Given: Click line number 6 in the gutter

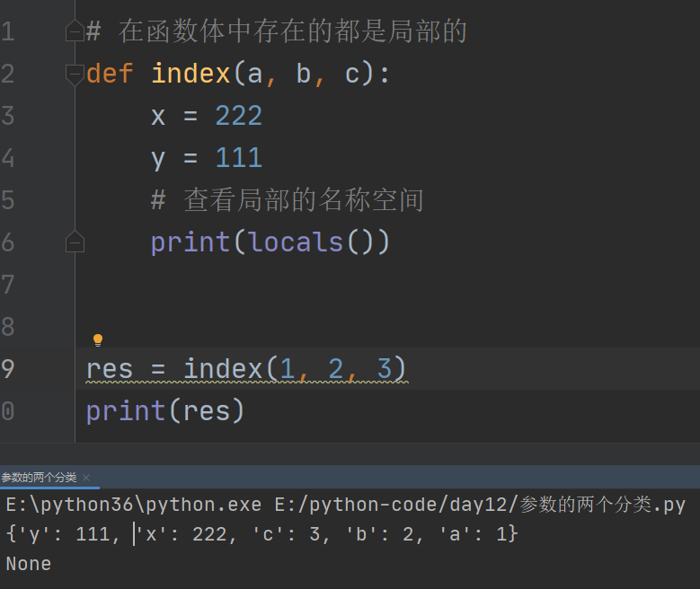Looking at the screenshot, I should pyautogui.click(x=8, y=242).
